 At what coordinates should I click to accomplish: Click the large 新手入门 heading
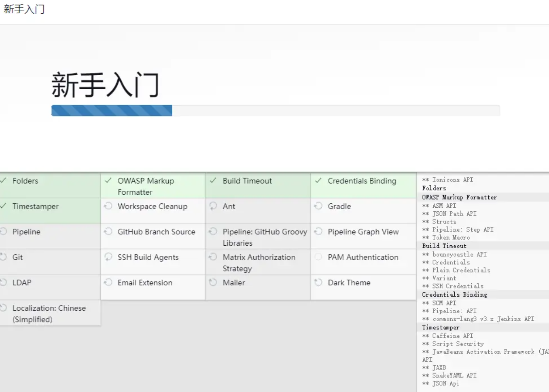105,85
